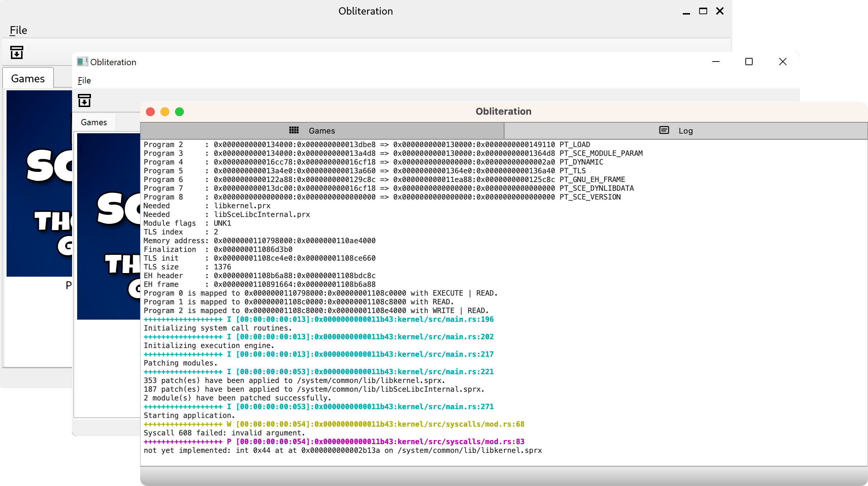Click the Patching modules log line
This screenshot has height=486, width=868.
pyautogui.click(x=180, y=363)
